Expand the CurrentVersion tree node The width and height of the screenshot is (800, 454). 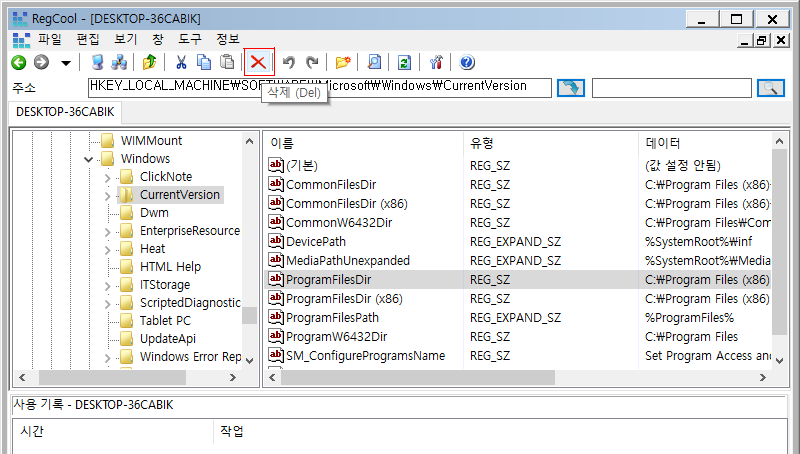[107, 195]
